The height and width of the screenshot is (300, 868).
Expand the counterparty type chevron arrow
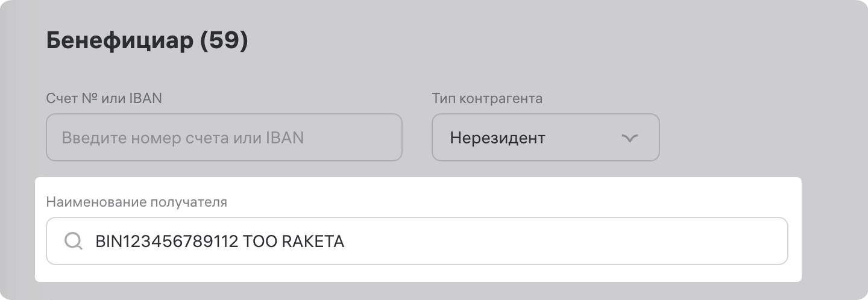coord(629,138)
